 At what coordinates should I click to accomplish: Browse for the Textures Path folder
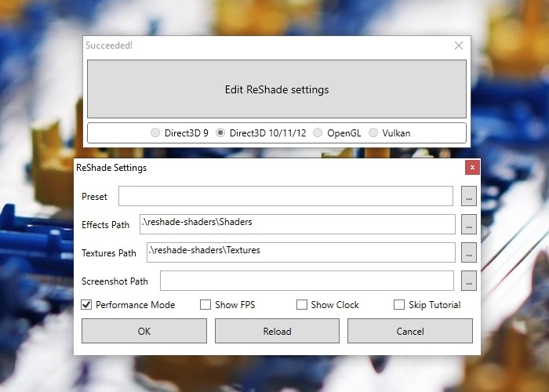tap(469, 252)
